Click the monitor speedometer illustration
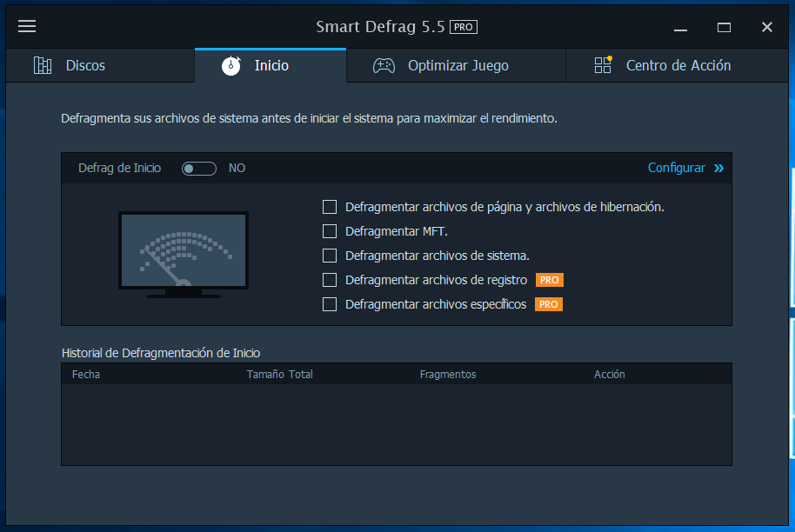 point(184,255)
